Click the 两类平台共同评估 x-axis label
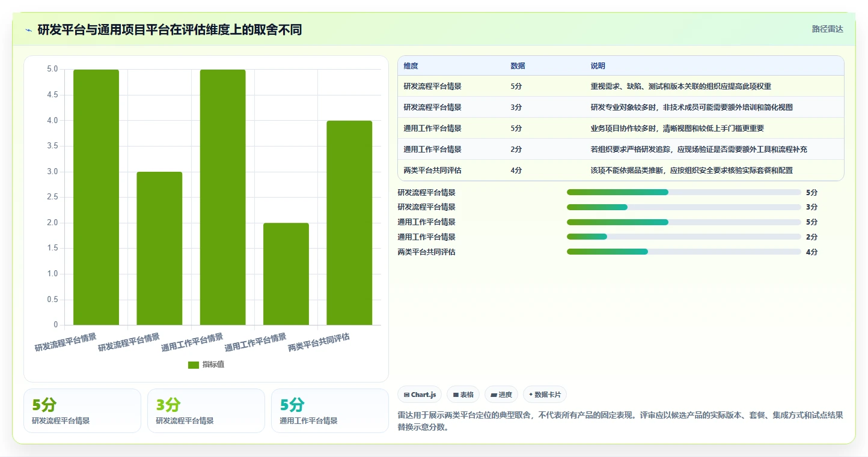Viewport: 868px width, 457px height. pyautogui.click(x=319, y=342)
